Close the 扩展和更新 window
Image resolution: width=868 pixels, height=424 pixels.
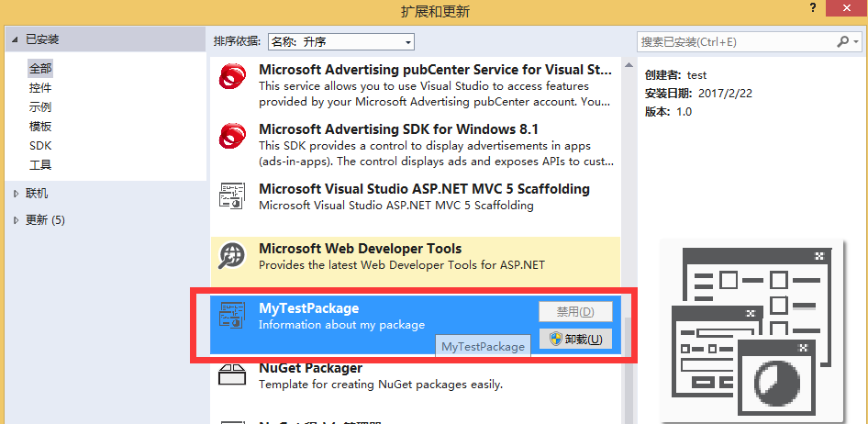click(846, 7)
